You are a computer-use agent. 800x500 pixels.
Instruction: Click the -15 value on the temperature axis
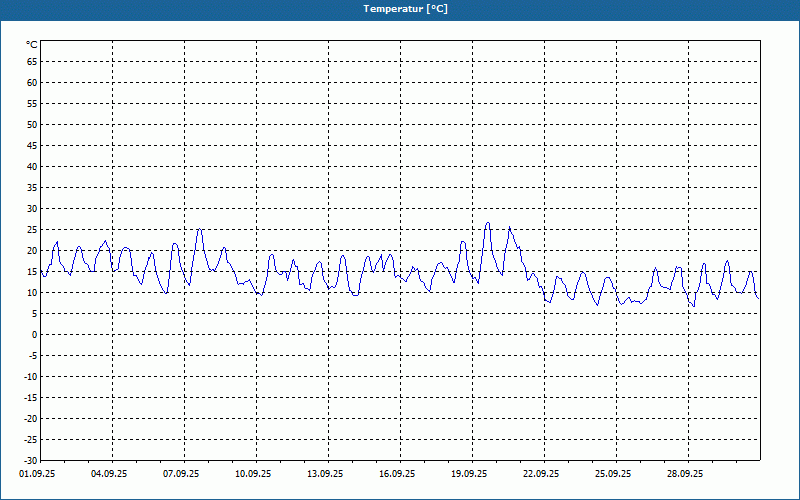[31, 397]
